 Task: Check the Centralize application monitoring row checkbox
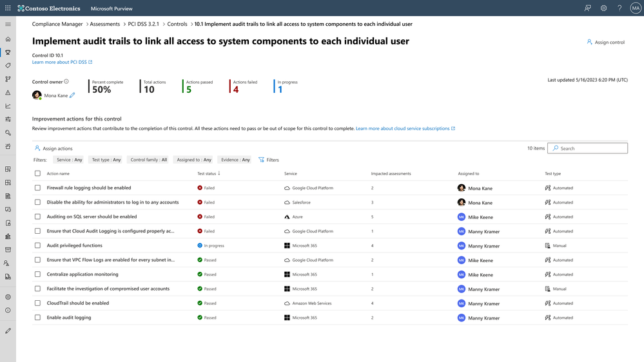click(x=38, y=274)
